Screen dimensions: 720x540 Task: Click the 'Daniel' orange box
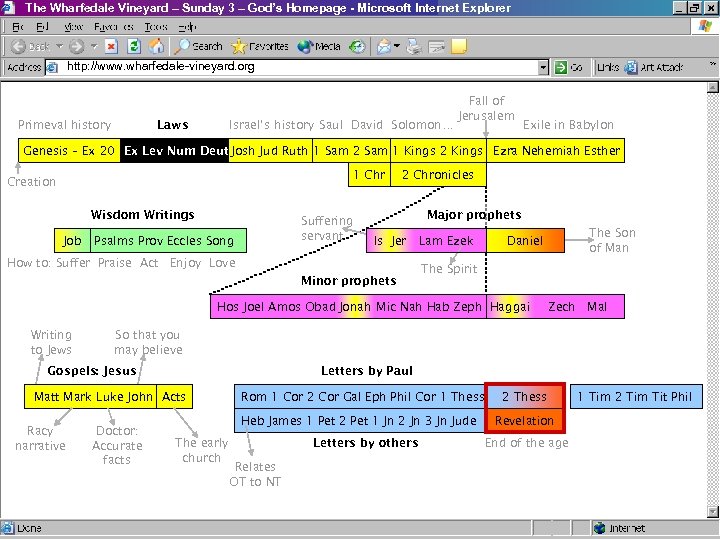coord(525,241)
